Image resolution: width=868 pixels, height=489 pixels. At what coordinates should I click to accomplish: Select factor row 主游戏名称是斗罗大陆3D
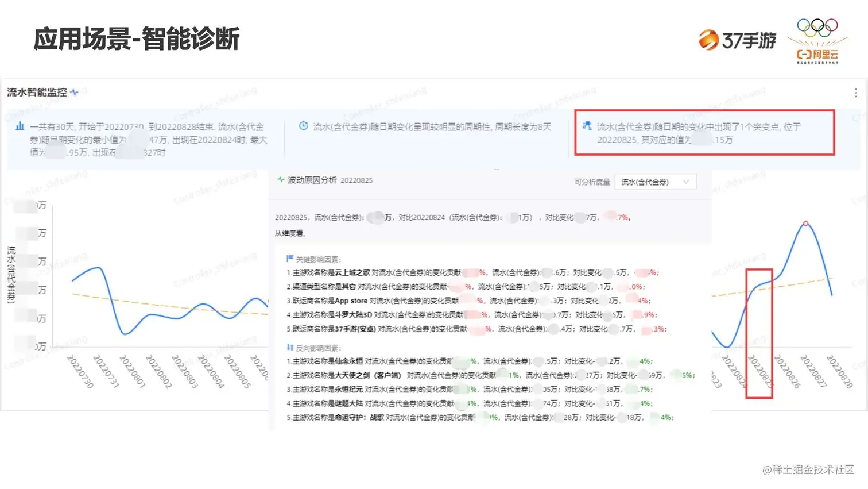pos(471,315)
